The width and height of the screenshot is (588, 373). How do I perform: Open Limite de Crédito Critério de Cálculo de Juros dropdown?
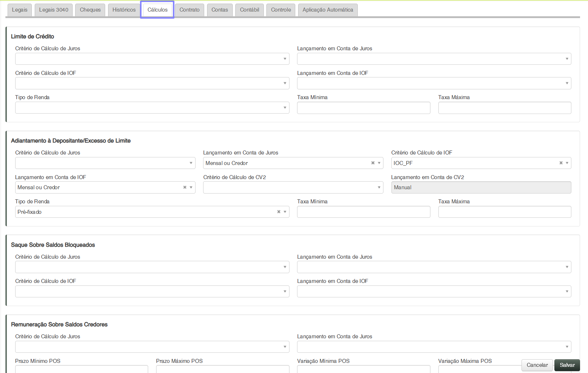152,59
